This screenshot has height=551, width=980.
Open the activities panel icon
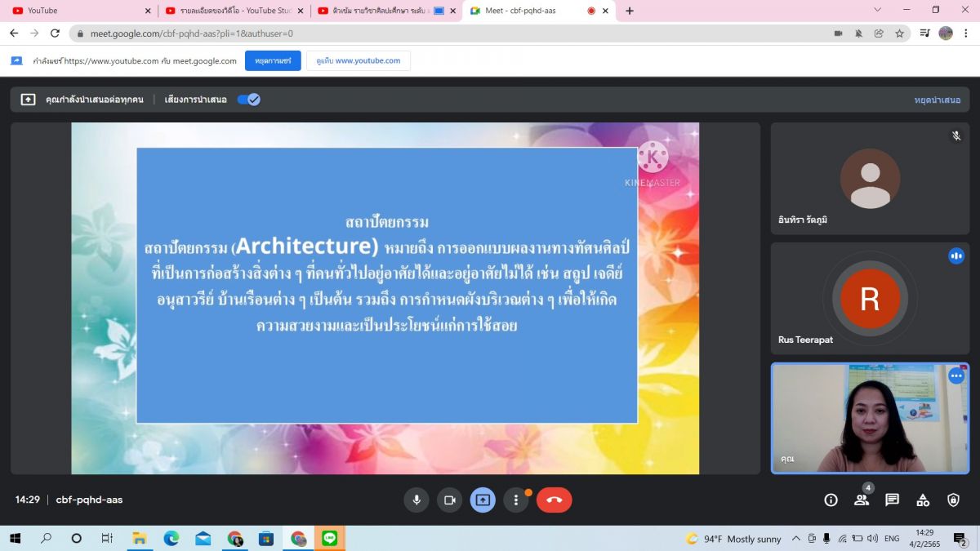click(923, 500)
